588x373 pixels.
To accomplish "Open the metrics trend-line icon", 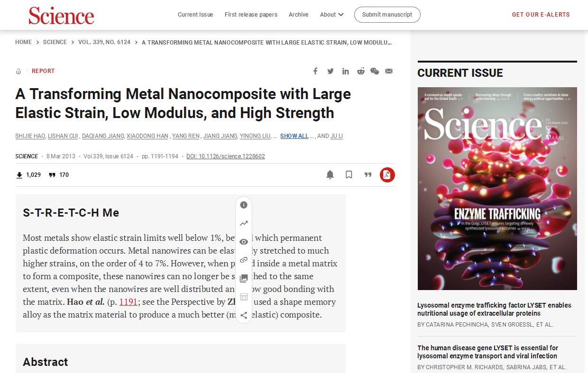I will point(244,223).
